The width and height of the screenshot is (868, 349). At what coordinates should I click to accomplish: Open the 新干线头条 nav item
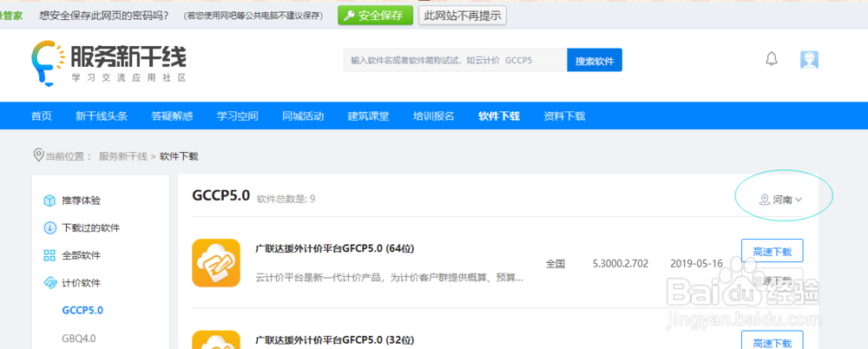click(102, 115)
